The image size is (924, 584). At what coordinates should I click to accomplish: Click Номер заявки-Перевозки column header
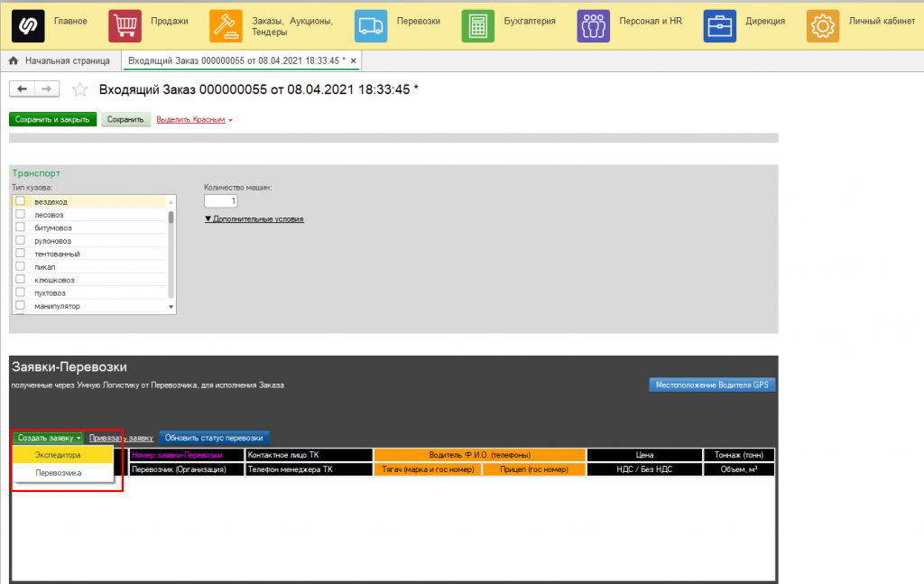click(x=186, y=455)
